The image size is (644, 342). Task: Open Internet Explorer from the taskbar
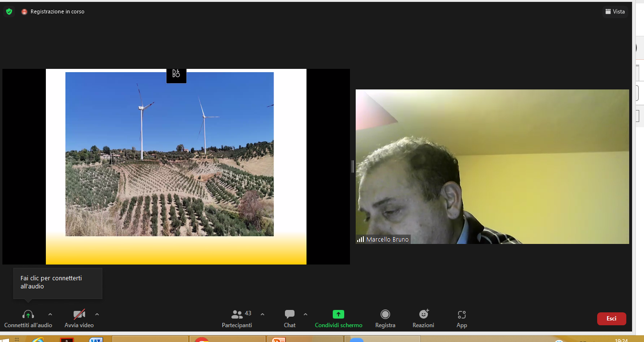click(37, 341)
